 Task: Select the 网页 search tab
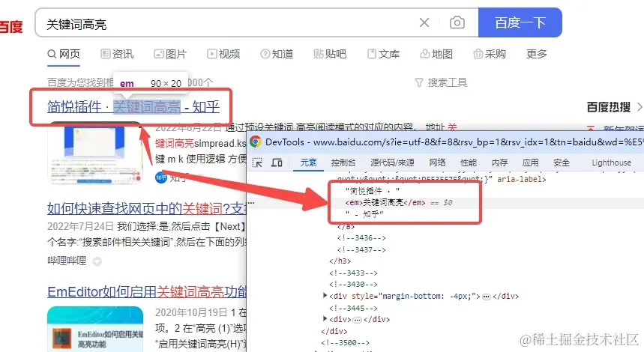coord(64,54)
